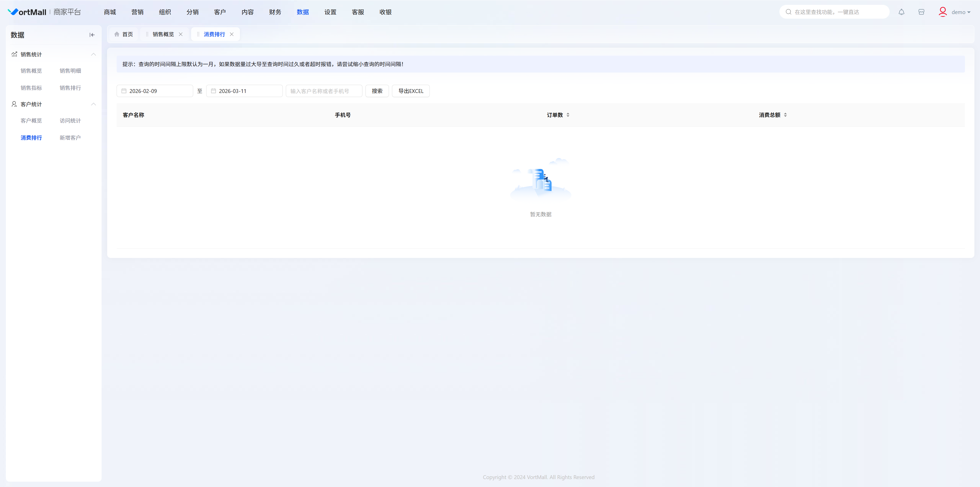Switch to the 销售概览 tab
This screenshot has height=487, width=980.
[163, 34]
